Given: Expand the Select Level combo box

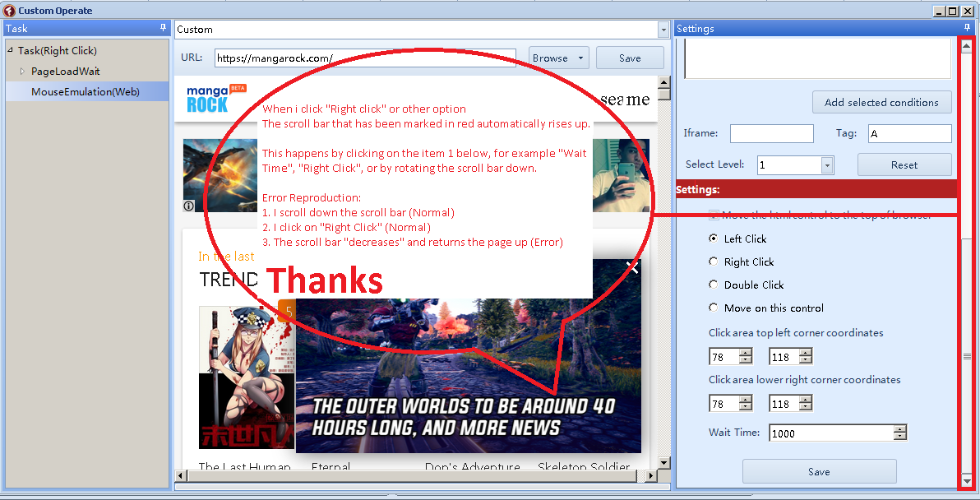Looking at the screenshot, I should [x=826, y=165].
